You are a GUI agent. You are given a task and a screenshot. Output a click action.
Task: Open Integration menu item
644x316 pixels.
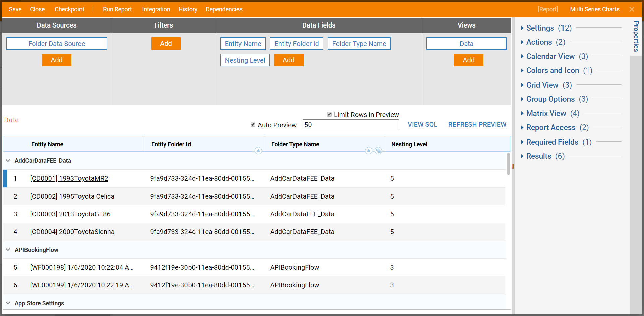156,9
